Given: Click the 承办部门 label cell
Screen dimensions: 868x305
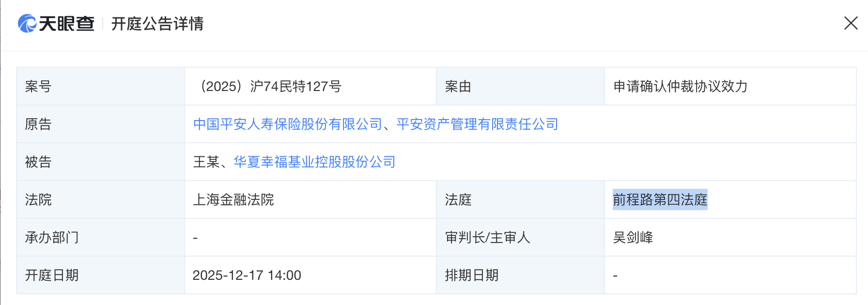Looking at the screenshot, I should pos(52,238).
